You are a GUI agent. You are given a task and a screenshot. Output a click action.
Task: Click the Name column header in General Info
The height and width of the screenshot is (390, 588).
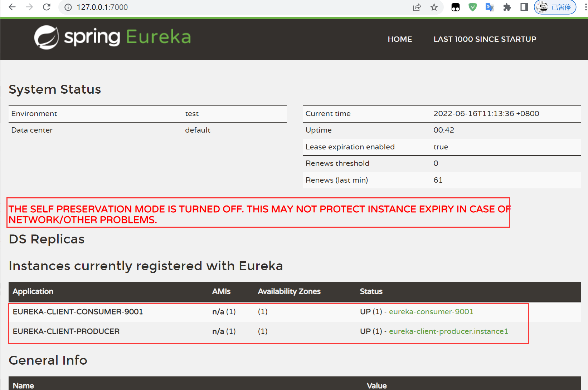(x=24, y=386)
